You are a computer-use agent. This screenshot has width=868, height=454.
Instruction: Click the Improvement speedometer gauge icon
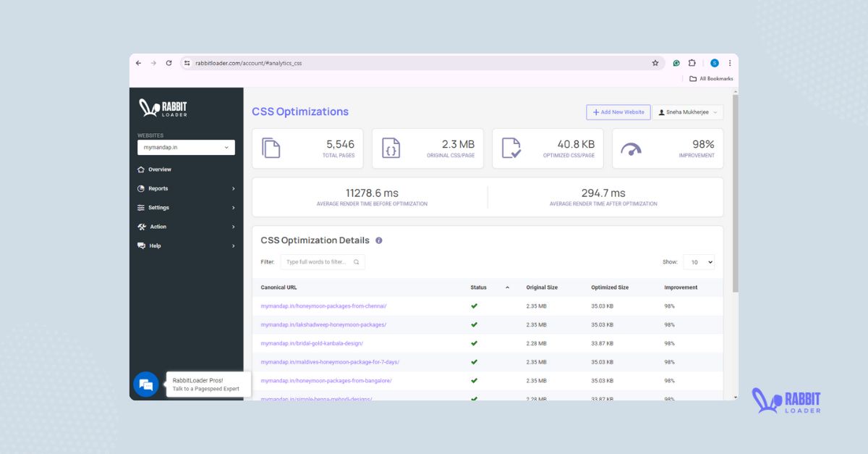tap(631, 148)
